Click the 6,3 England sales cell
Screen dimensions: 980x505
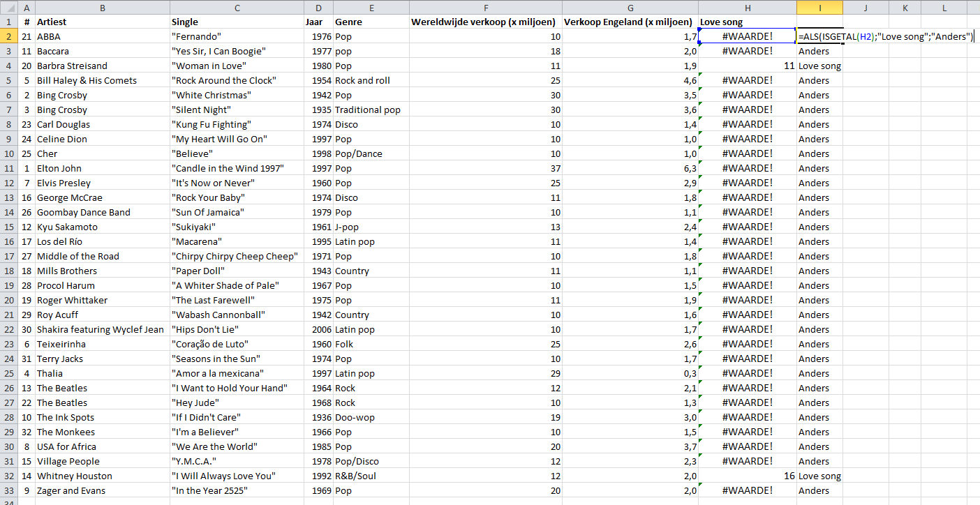pyautogui.click(x=630, y=168)
